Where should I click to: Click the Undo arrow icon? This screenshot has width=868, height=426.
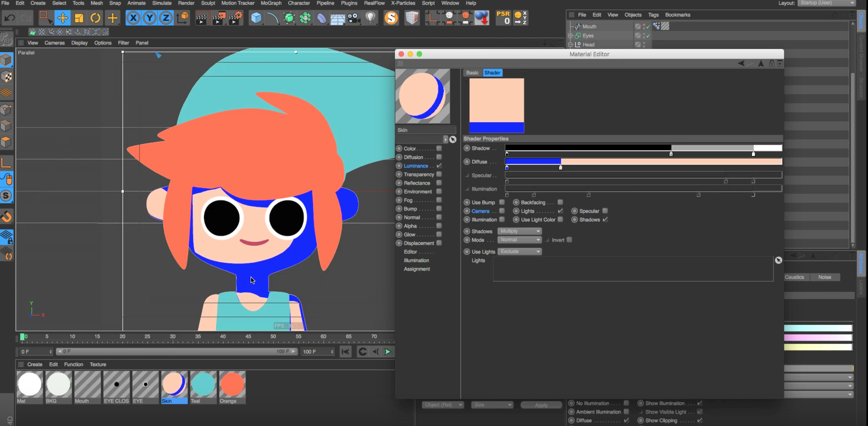click(9, 18)
